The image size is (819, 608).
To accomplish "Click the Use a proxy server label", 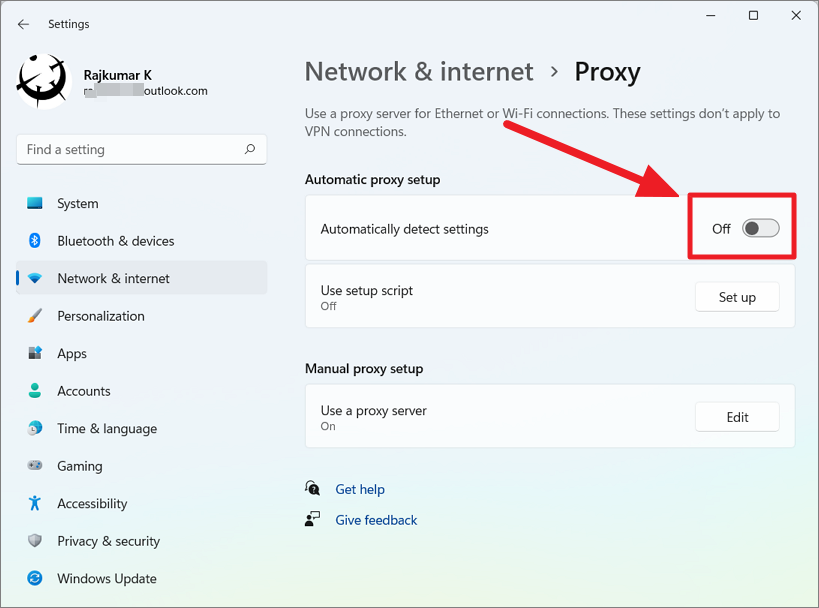I will pos(373,411).
